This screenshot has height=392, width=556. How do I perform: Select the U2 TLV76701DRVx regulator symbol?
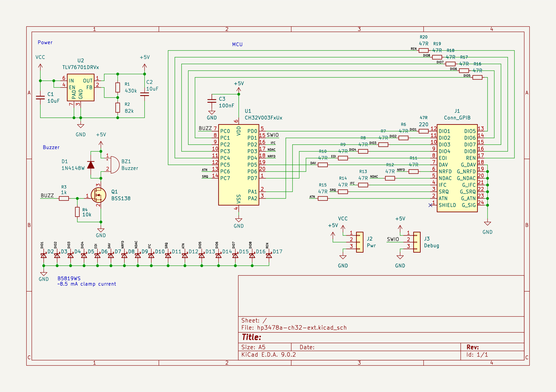click(x=80, y=87)
